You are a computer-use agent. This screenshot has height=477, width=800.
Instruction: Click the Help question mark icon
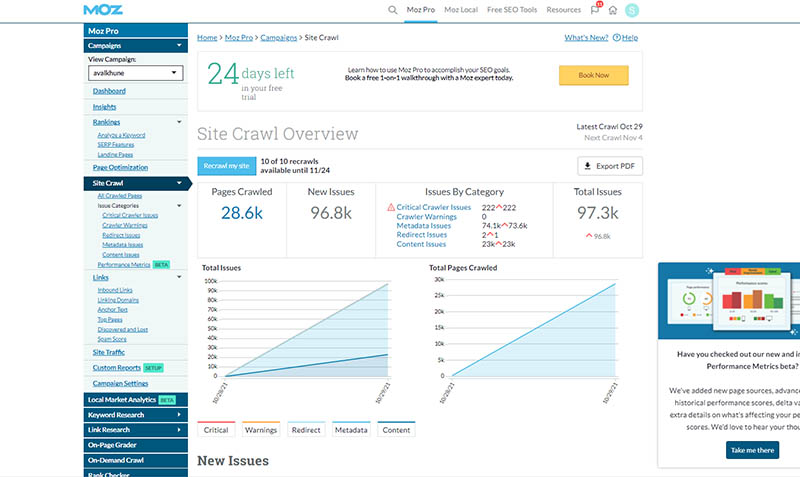(616, 37)
